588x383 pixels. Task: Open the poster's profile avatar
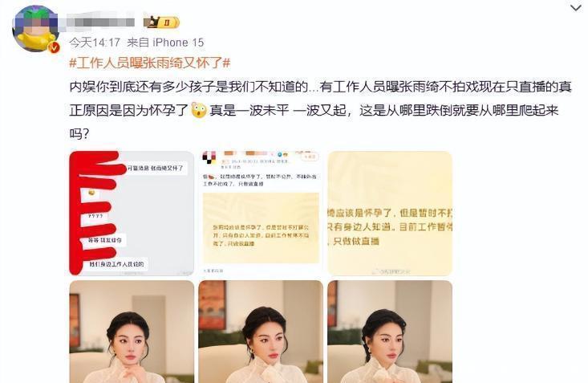34,29
